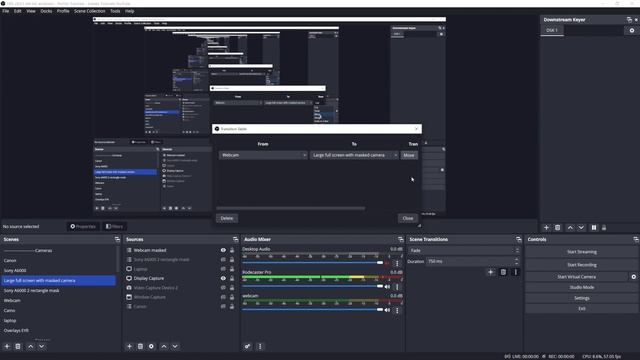This screenshot has height=360, width=640.
Task: Open the View menu
Action: 31,11
